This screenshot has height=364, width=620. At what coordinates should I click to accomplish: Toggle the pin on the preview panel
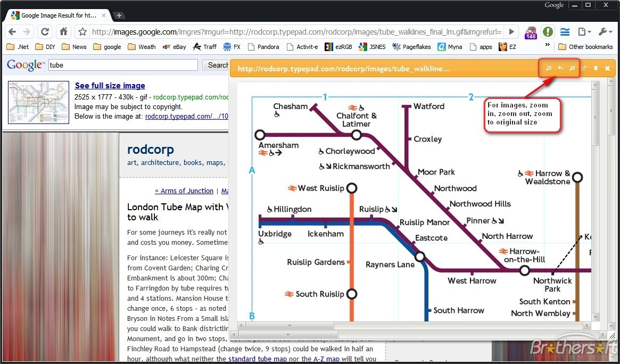click(x=596, y=69)
